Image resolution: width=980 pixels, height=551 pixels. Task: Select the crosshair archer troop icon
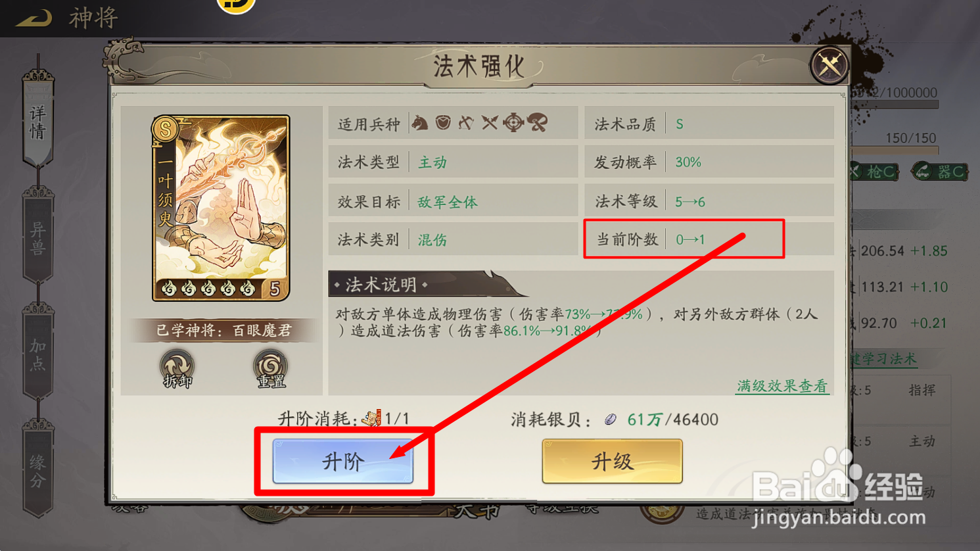point(513,123)
